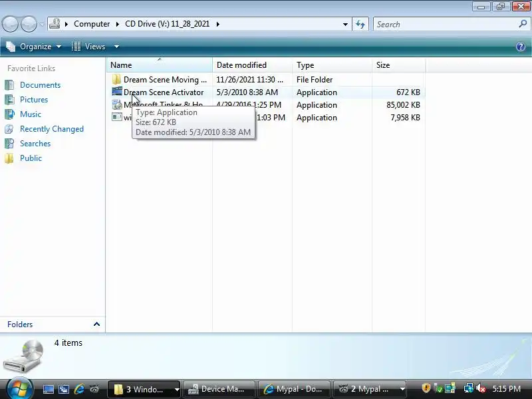Click the 11/26/2021 11:30 date cell
Screen dimensions: 532x399
click(250, 80)
